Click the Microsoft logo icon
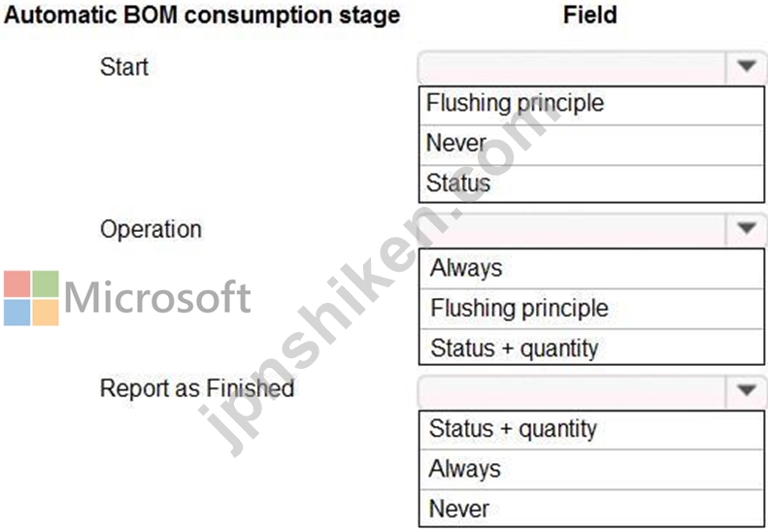768x532 pixels. point(31,298)
